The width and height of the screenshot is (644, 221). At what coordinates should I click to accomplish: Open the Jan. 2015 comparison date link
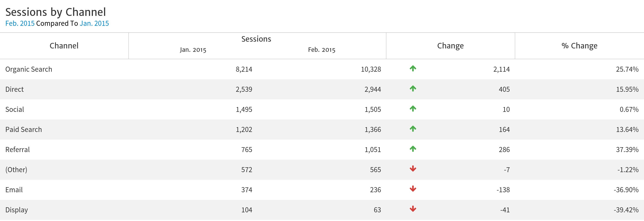(x=94, y=23)
